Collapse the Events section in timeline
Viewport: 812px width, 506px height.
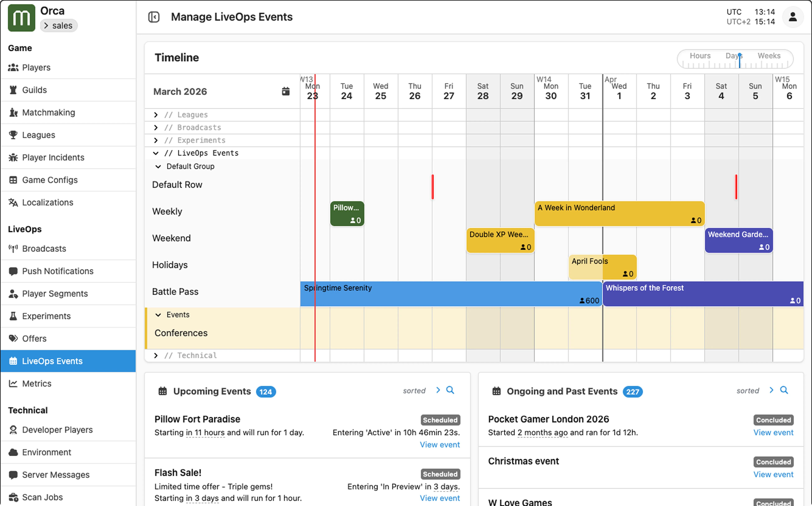coord(158,315)
